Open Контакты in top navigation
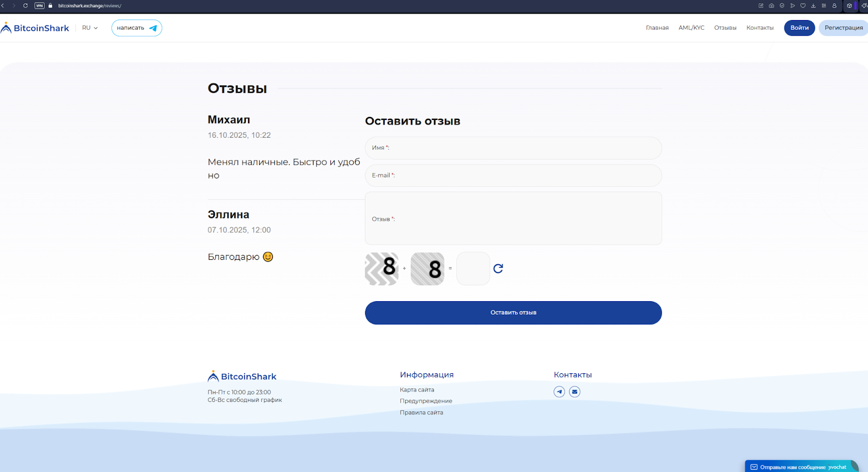868x472 pixels. pos(759,28)
